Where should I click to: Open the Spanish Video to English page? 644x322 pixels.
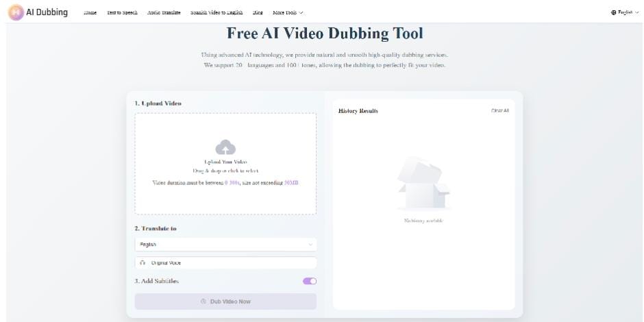(216, 12)
